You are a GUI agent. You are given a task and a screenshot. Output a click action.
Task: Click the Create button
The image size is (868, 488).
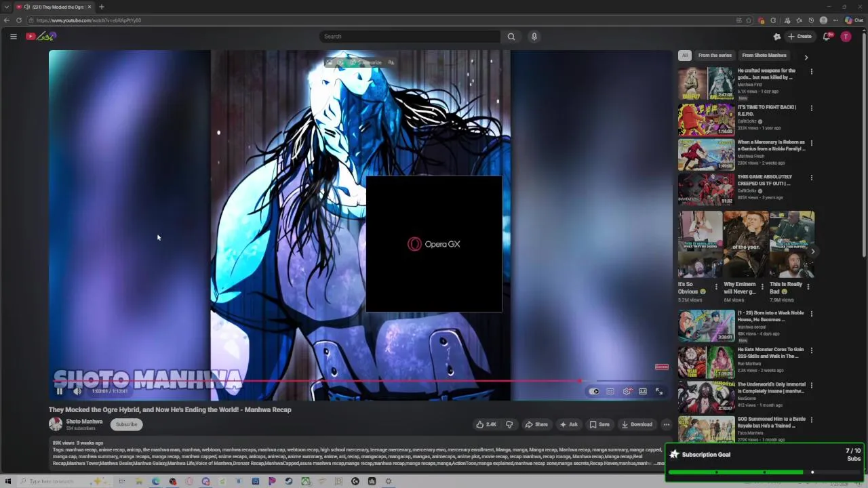click(x=800, y=37)
